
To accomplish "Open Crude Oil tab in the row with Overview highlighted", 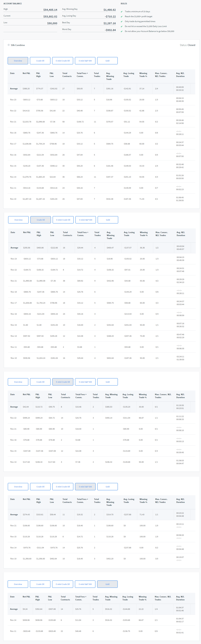I will coord(40,61).
